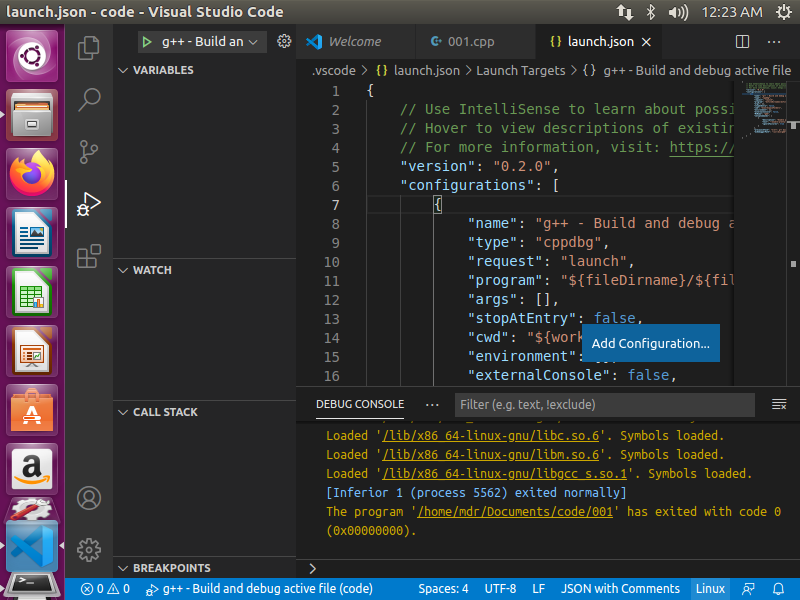Clear the debug console output
800x600 pixels.
(x=779, y=405)
